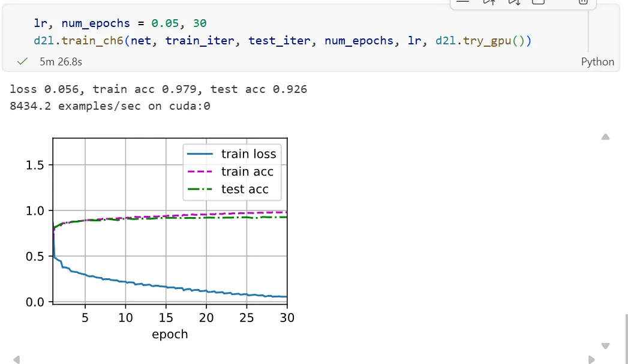Place cursor in the lr, num_epochs code line

(120, 23)
